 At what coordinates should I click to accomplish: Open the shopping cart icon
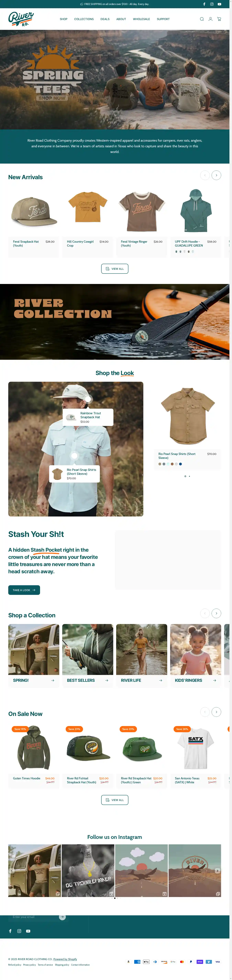click(x=219, y=19)
